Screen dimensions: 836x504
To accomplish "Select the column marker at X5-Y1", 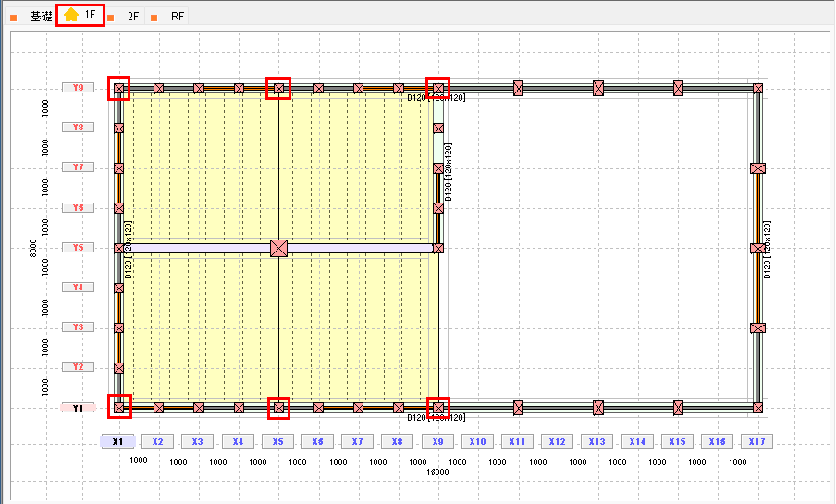I will pos(278,407).
